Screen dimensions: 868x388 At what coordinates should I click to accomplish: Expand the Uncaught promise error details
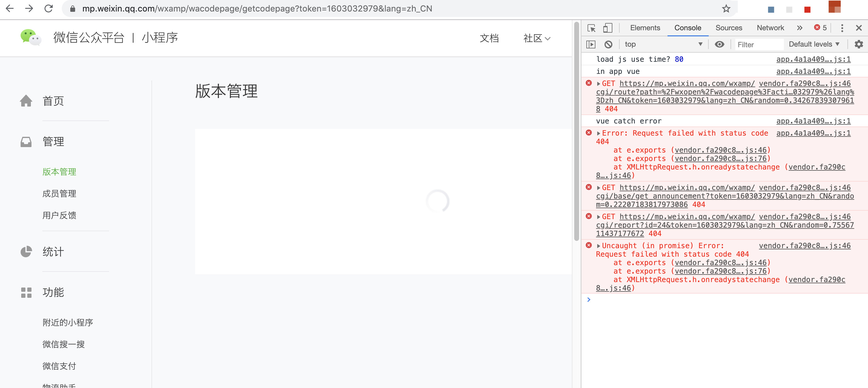pos(598,246)
